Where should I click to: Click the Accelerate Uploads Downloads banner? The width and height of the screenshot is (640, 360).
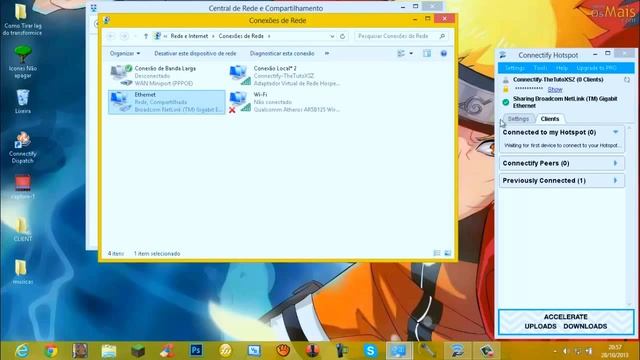coord(566,322)
